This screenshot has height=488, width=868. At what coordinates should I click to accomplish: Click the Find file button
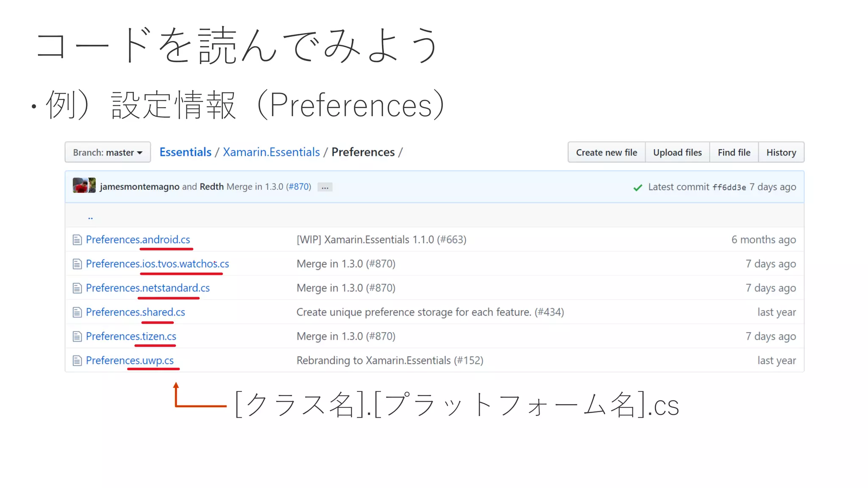tap(734, 152)
